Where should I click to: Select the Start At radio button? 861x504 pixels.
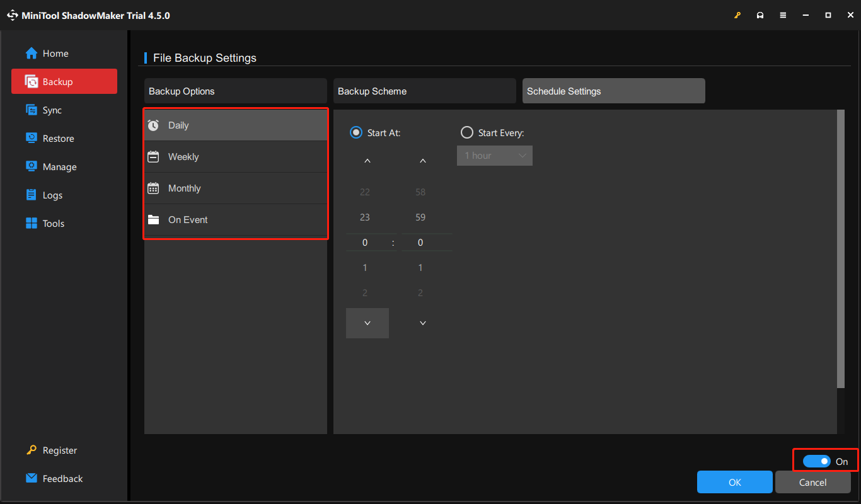(x=356, y=133)
